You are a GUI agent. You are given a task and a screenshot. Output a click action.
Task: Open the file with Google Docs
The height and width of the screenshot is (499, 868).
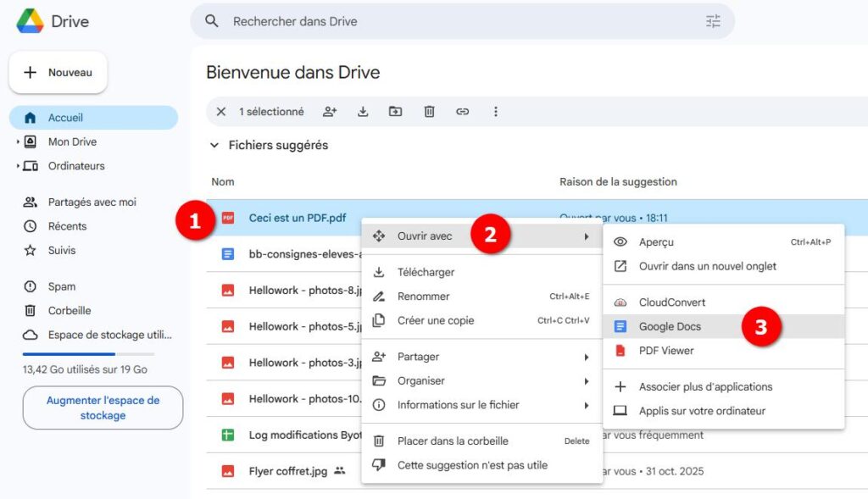pos(724,326)
